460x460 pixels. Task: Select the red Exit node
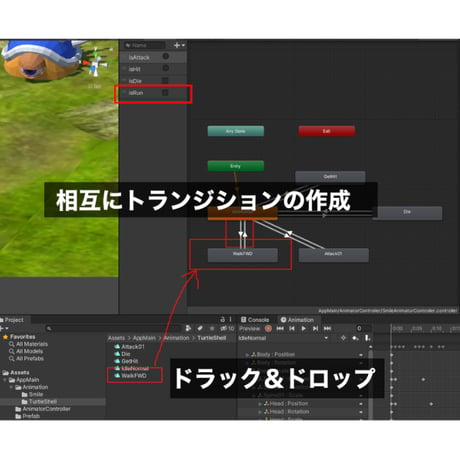coord(326,131)
